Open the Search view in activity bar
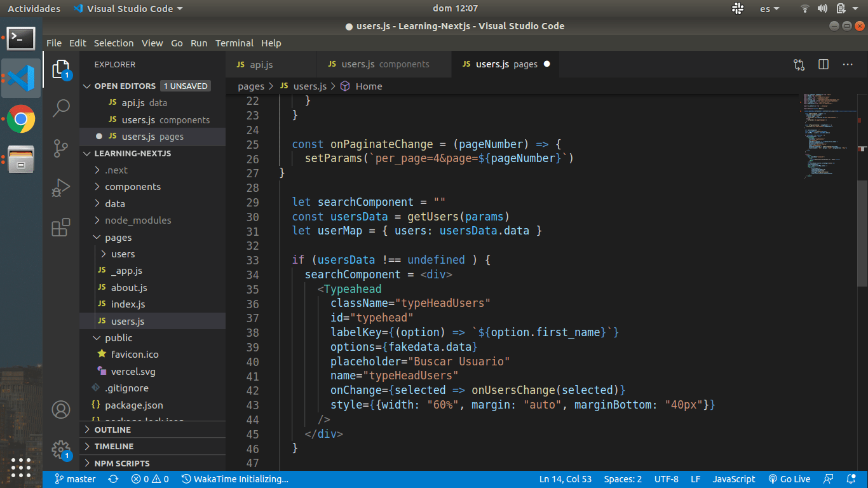 tap(61, 108)
